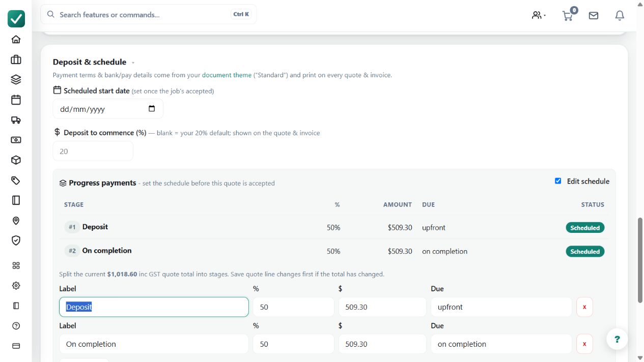Viewport: 644px width, 362px height.
Task: Open the help question-mark icon in sidebar
Action: (x=16, y=326)
